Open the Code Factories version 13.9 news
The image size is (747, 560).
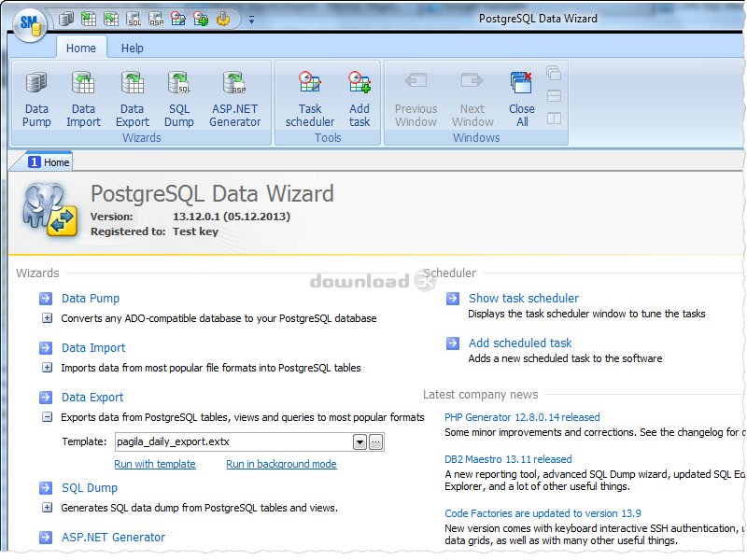tap(543, 514)
